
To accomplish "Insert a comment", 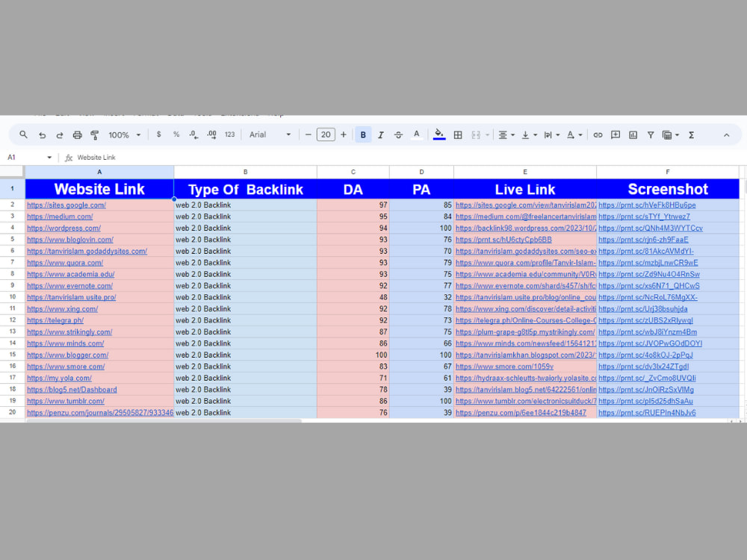I will [616, 135].
